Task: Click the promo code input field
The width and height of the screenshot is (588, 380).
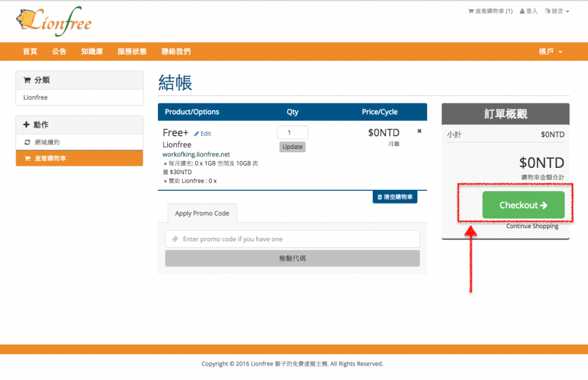Action: [292, 239]
